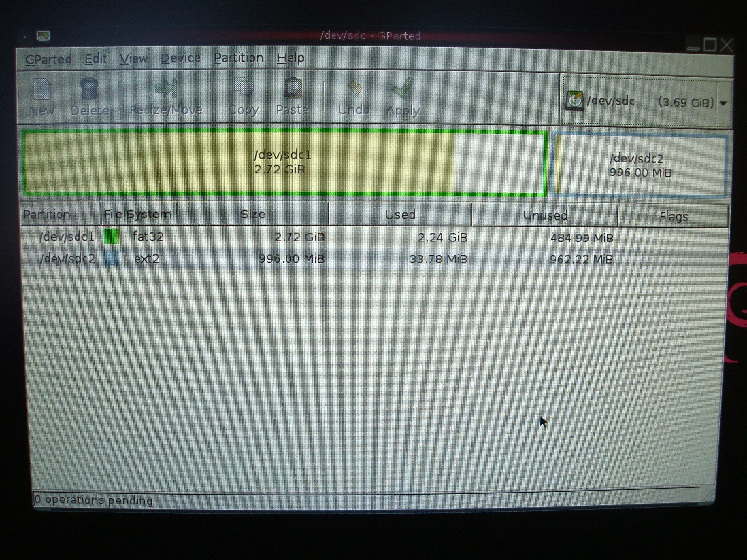Click the Size column header

tap(253, 214)
